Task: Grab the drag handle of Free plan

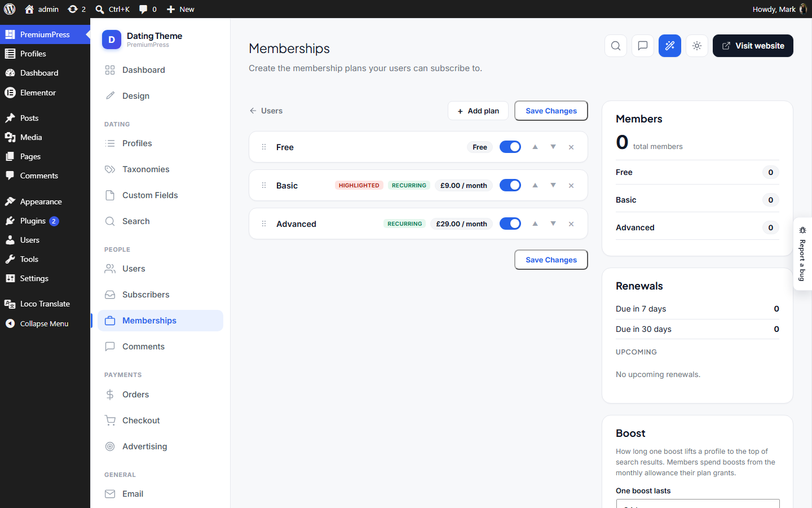Action: coord(264,147)
